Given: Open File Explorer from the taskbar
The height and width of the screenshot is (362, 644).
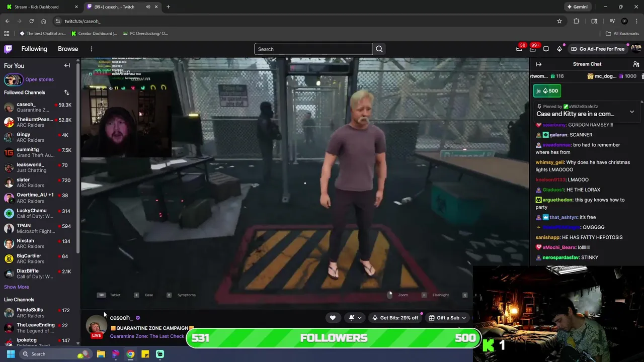Looking at the screenshot, I should click(x=101, y=354).
